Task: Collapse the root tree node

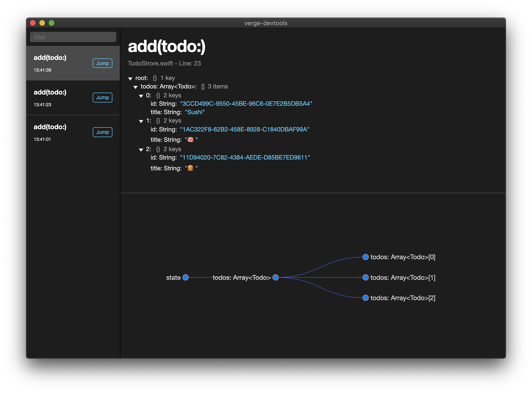Action: (x=130, y=79)
